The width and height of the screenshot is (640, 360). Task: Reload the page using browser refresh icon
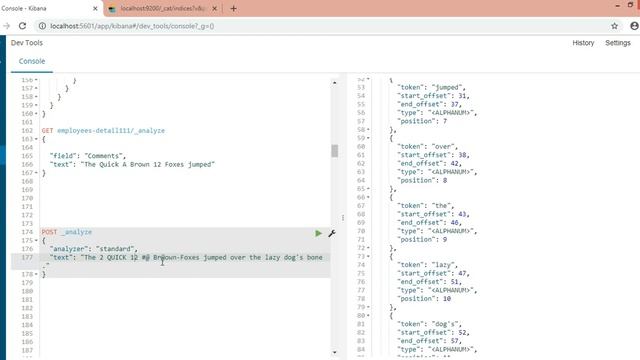point(22,26)
